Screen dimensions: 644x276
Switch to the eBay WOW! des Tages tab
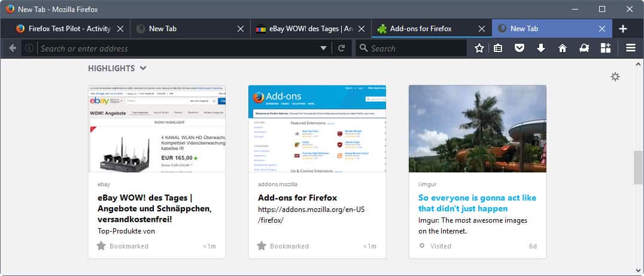[311, 29]
